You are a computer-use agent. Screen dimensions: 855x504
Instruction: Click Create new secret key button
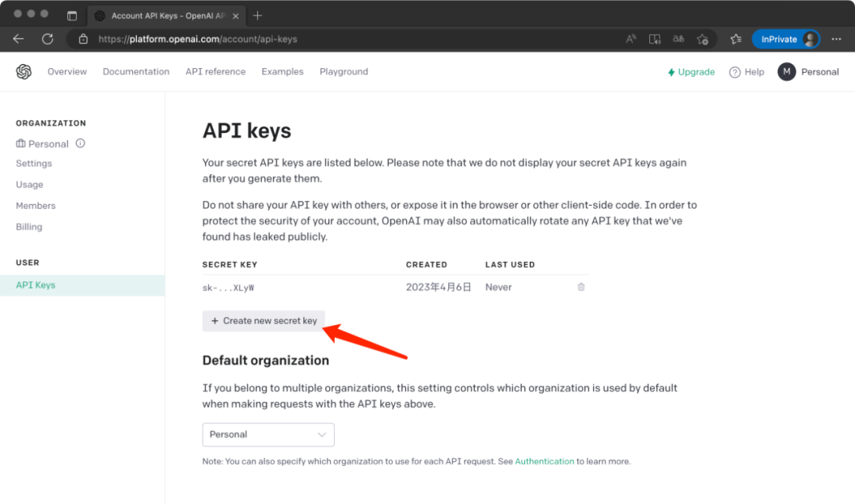[264, 320]
